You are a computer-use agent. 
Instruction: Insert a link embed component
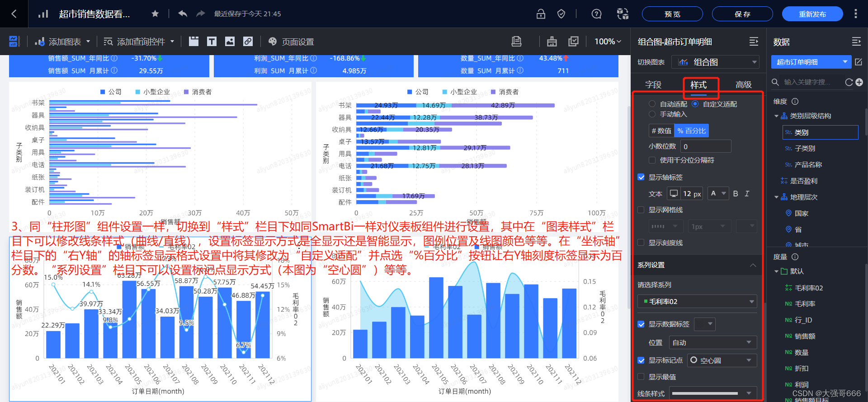(x=248, y=42)
